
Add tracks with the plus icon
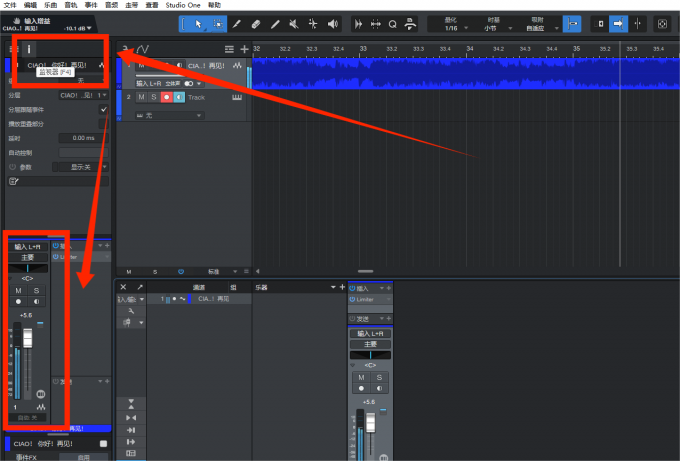245,49
